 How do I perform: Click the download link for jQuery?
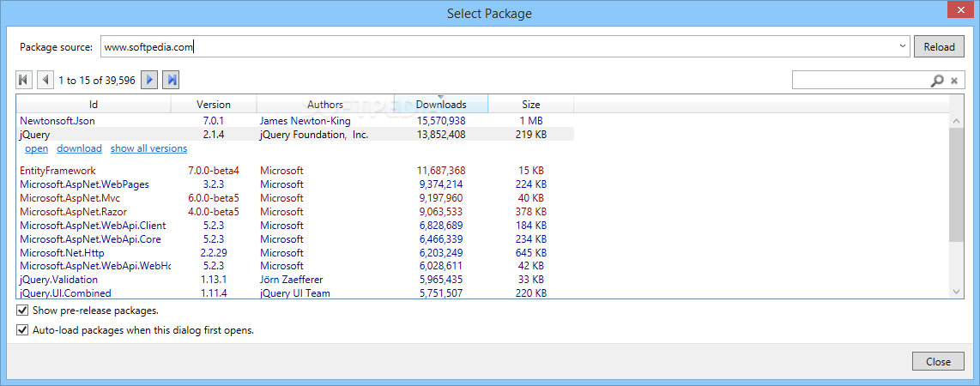point(79,148)
